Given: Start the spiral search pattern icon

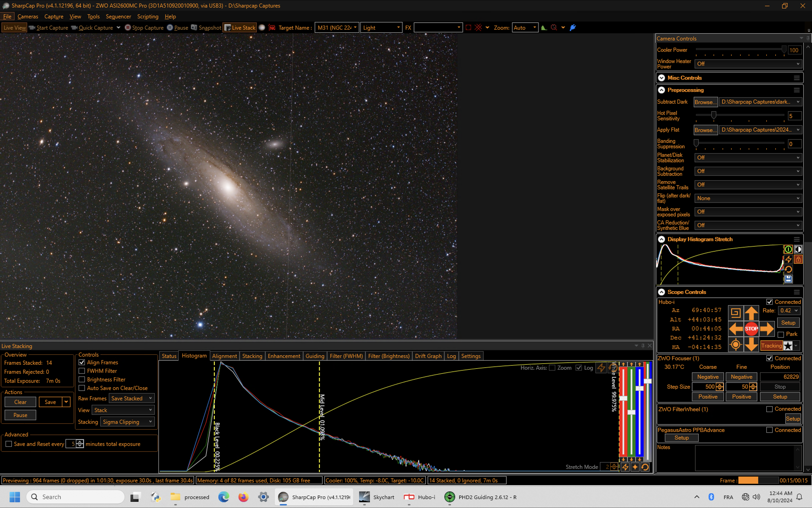Looking at the screenshot, I should pos(736,313).
